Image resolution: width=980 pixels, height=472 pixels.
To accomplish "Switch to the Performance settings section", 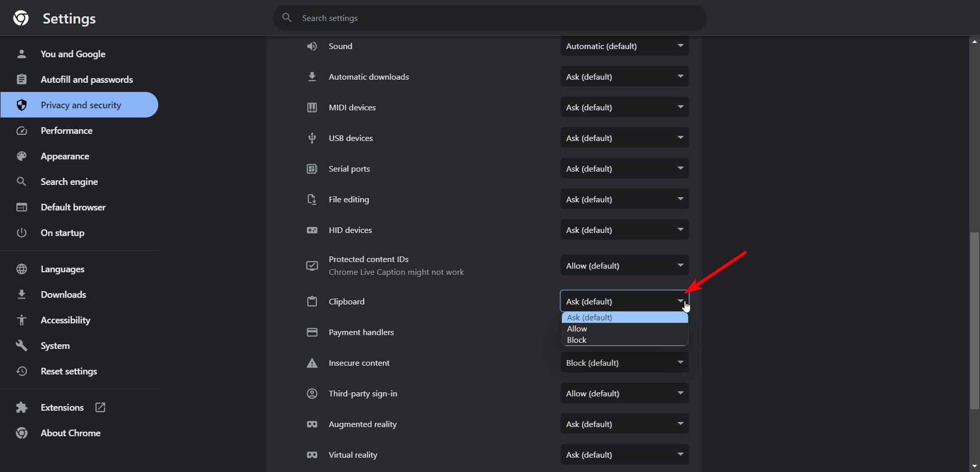I will [x=66, y=130].
